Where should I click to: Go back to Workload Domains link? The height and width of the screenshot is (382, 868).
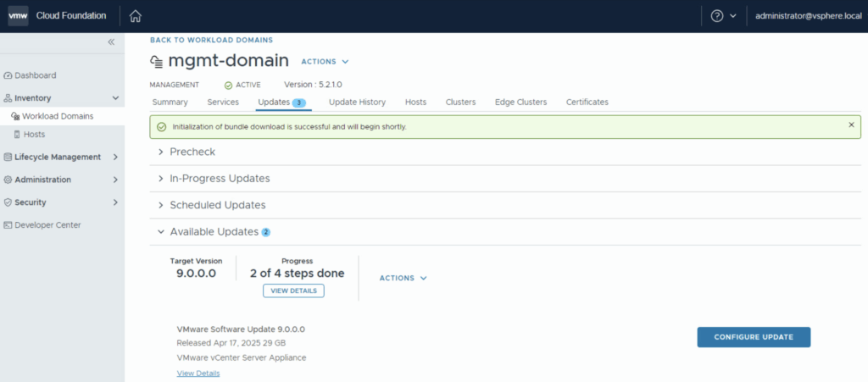tap(211, 40)
